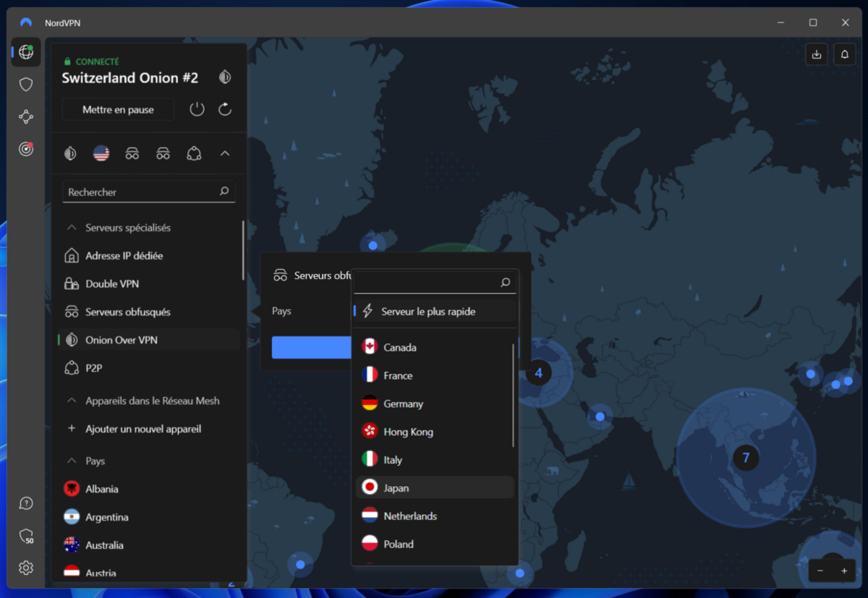
Task: Click the map cluster marked 4
Action: pyautogui.click(x=538, y=373)
